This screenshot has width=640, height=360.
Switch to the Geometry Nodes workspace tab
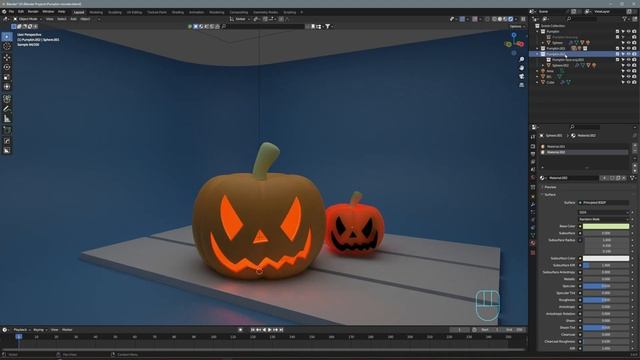tap(265, 12)
